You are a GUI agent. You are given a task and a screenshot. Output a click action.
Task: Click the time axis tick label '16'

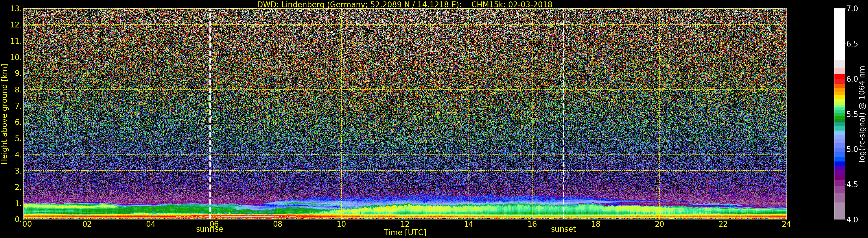tap(532, 224)
